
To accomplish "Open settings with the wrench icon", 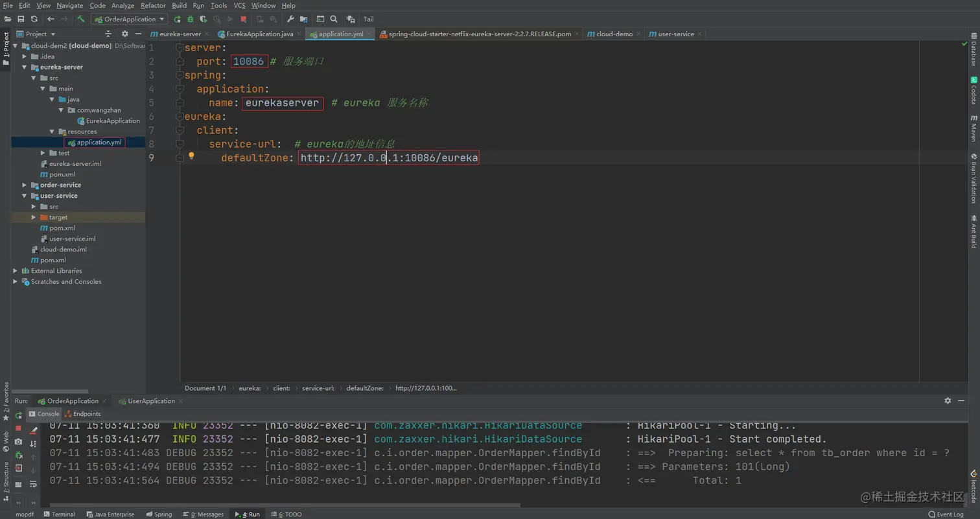I will coord(290,19).
